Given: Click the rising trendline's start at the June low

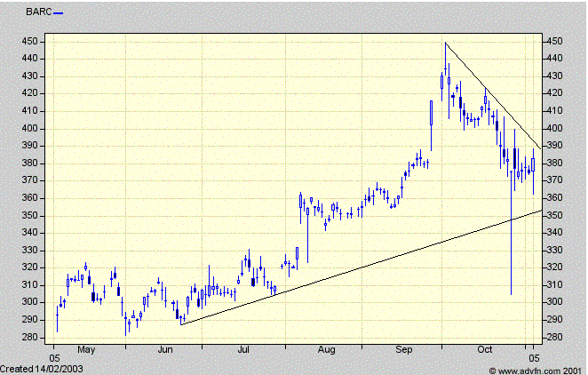Looking at the screenshot, I should (x=180, y=324).
